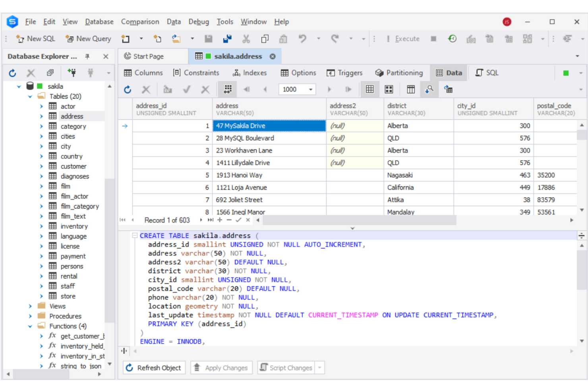Open the query execution history

tap(452, 39)
